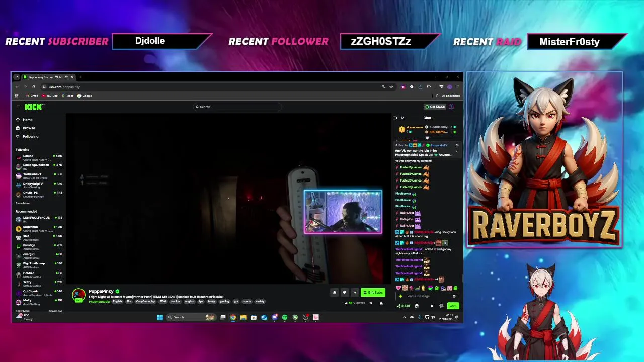644x362 pixels.
Task: Open Browse in Kick sidebar
Action: tap(25, 128)
